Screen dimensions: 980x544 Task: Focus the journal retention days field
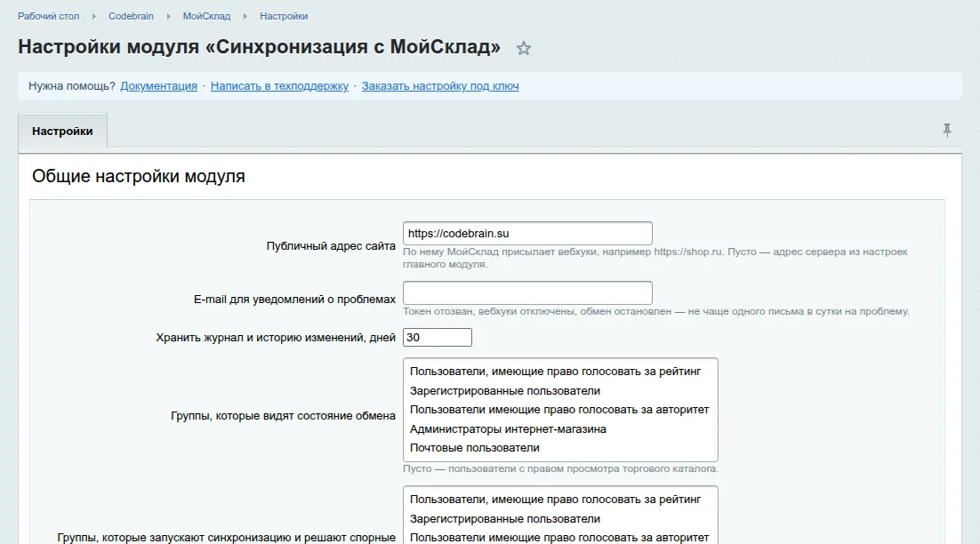pos(438,337)
